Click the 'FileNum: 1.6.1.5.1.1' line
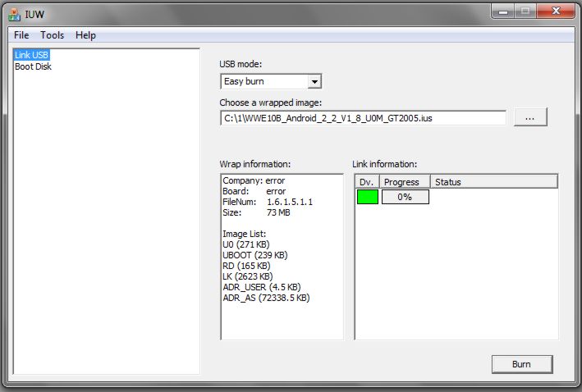 (x=268, y=202)
